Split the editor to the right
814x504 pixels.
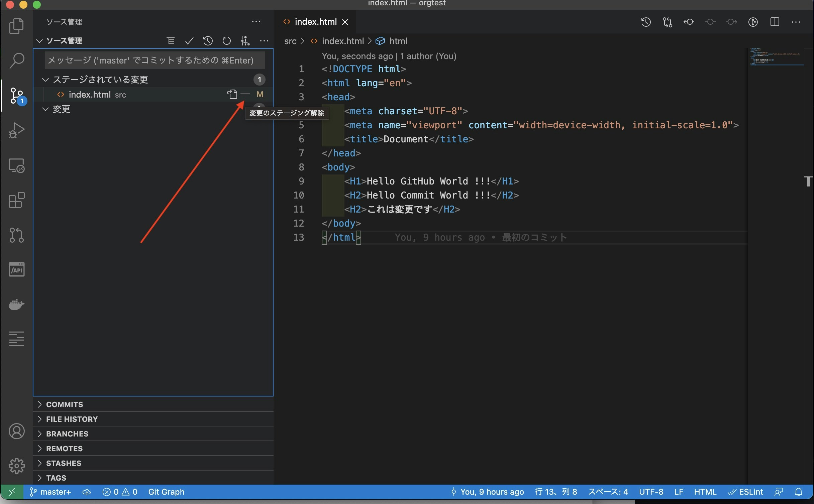[x=775, y=22]
